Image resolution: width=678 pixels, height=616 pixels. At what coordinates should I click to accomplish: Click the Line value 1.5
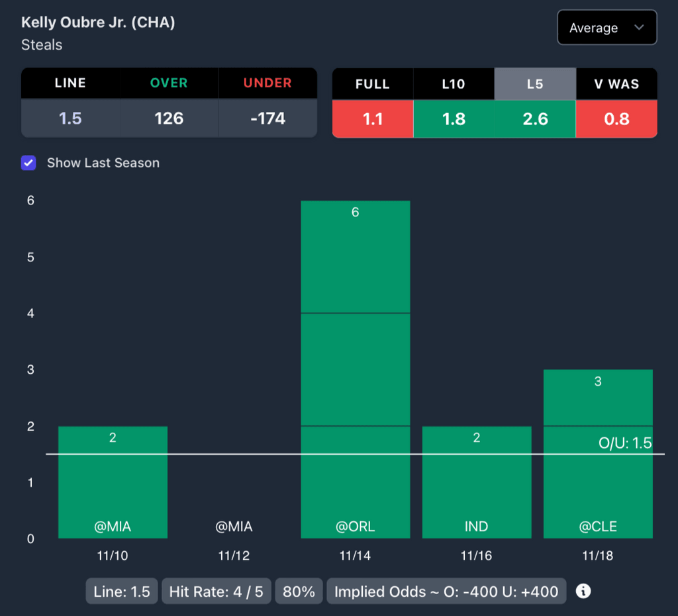(70, 118)
